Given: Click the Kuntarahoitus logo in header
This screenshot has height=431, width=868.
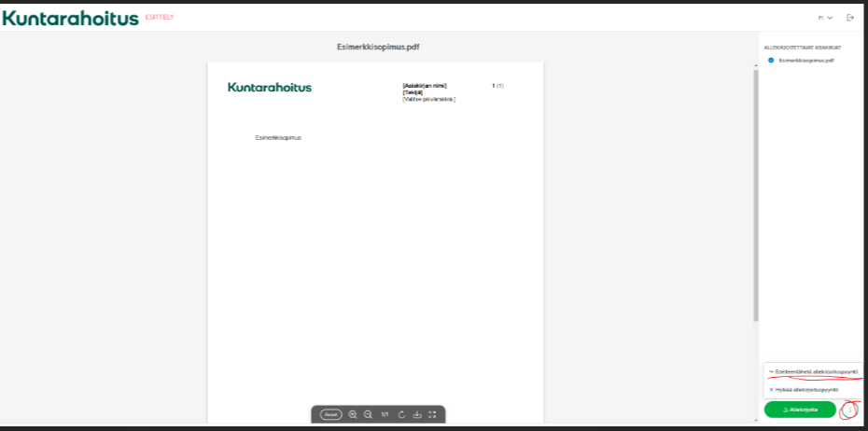Looking at the screenshot, I should (71, 18).
